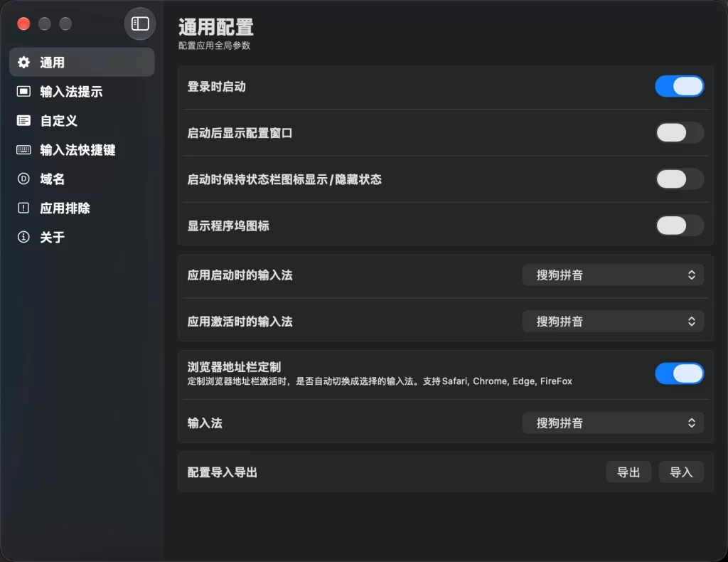Click the circled D icon for 域名
The width and height of the screenshot is (728, 562).
23,179
